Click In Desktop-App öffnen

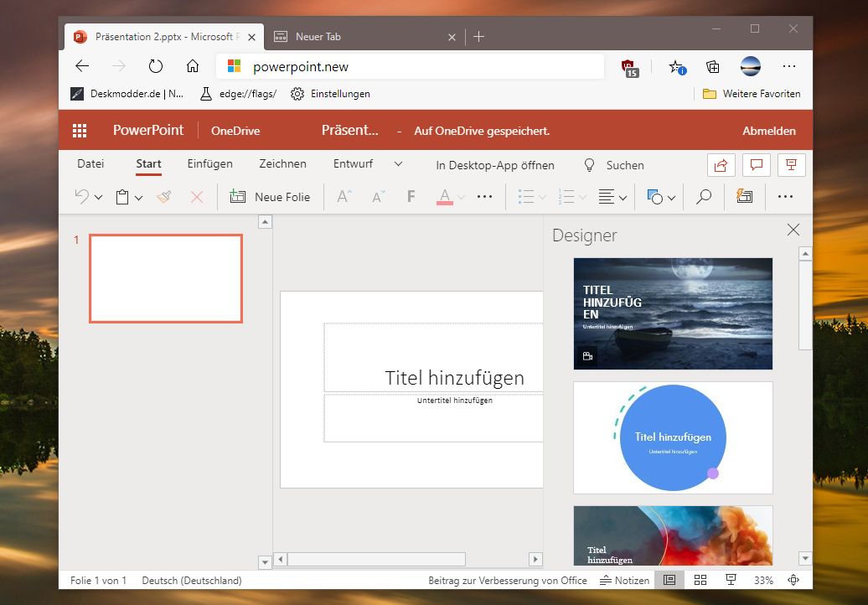495,165
